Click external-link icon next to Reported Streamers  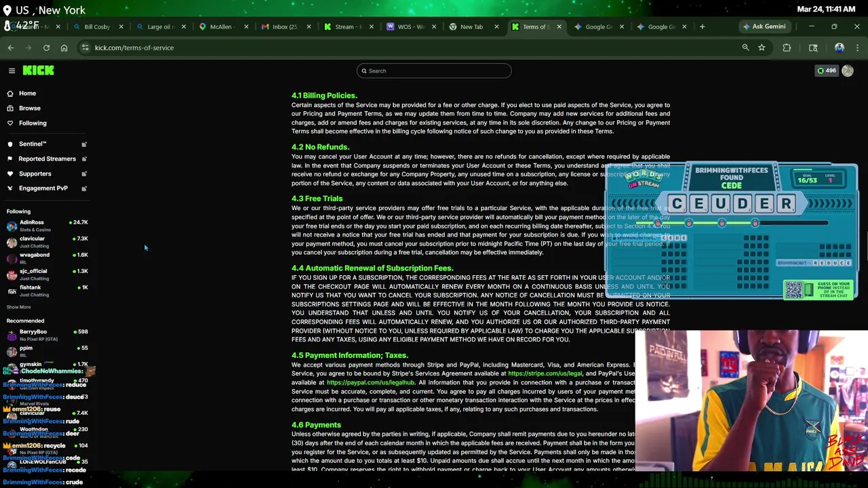[84, 159]
